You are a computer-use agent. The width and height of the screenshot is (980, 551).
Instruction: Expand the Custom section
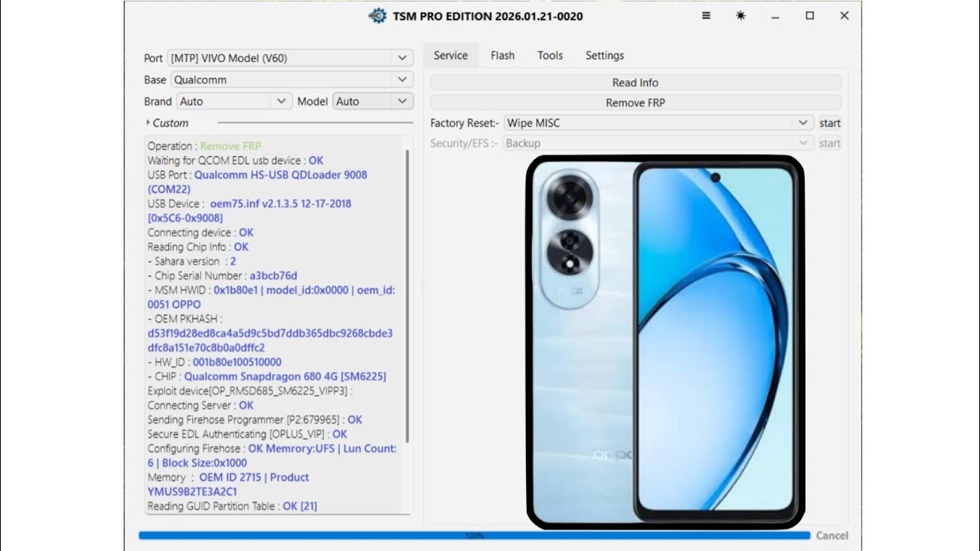(x=167, y=122)
